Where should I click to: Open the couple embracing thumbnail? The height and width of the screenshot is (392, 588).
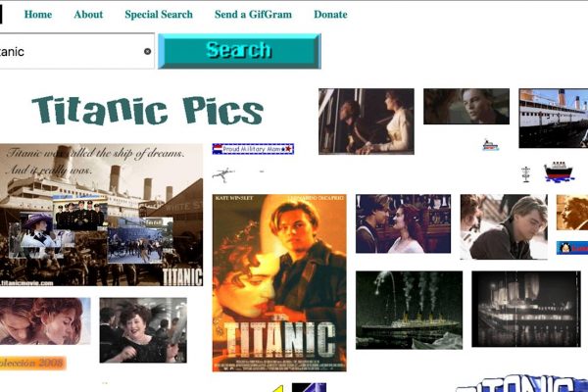click(45, 320)
